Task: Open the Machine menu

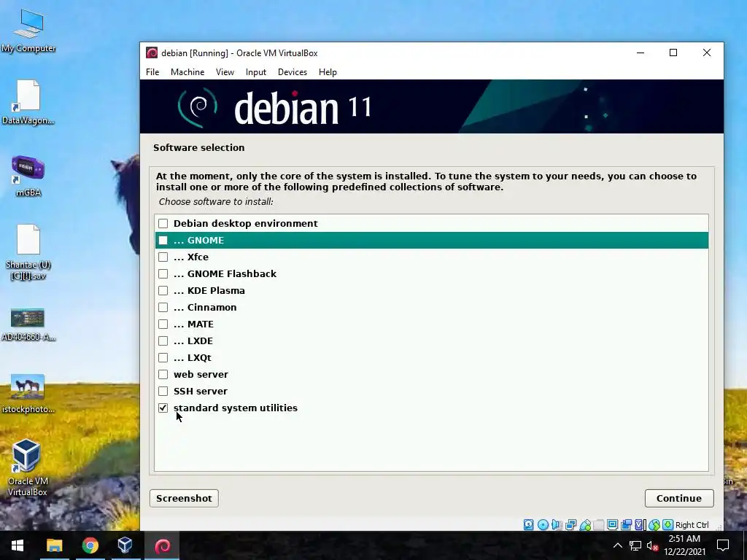Action: coord(187,72)
